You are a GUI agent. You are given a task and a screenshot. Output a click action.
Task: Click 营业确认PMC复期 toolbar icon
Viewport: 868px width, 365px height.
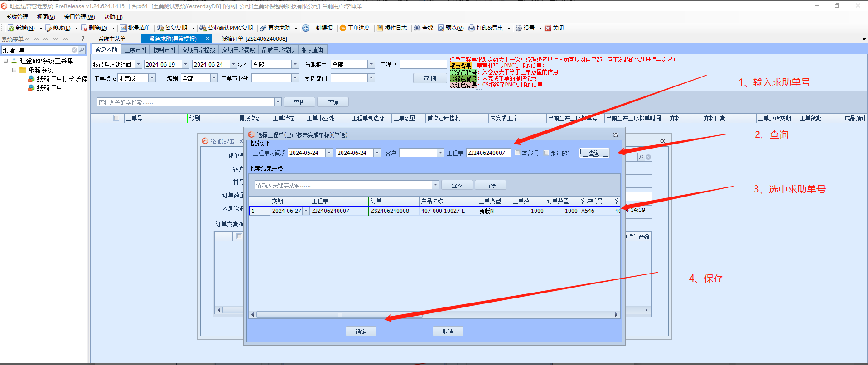pyautogui.click(x=203, y=28)
